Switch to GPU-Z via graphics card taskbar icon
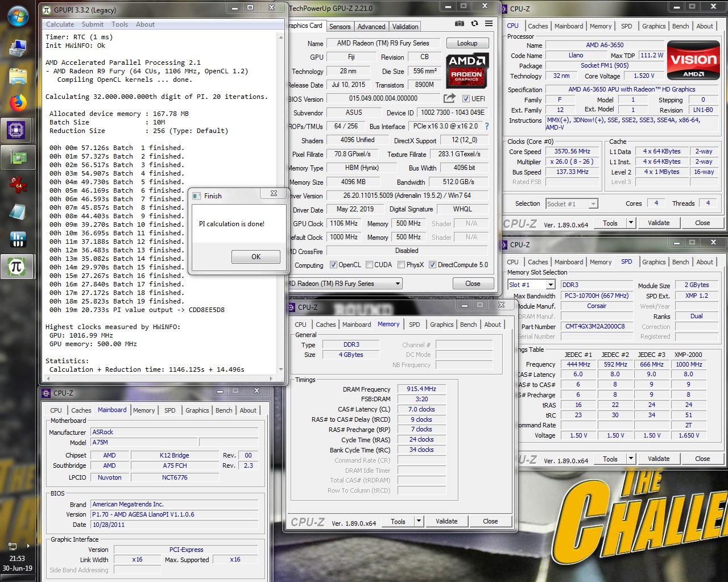Image resolution: width=728 pixels, height=582 pixels. pyautogui.click(x=18, y=157)
